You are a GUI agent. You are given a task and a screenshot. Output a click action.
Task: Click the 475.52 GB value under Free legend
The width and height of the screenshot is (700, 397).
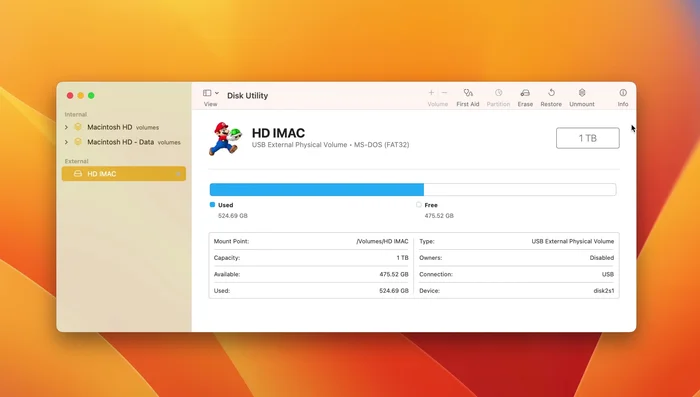click(x=439, y=216)
